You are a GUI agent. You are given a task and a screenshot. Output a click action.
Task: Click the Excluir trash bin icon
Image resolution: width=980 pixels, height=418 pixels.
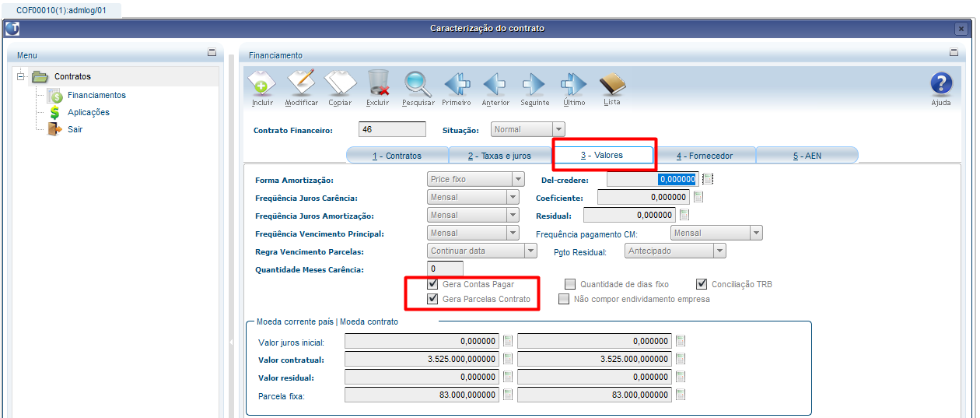click(378, 84)
